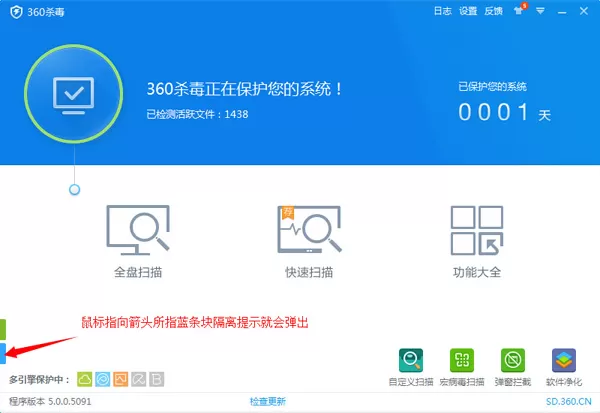
Task: Enable the gray B engine icon
Action: click(x=157, y=379)
